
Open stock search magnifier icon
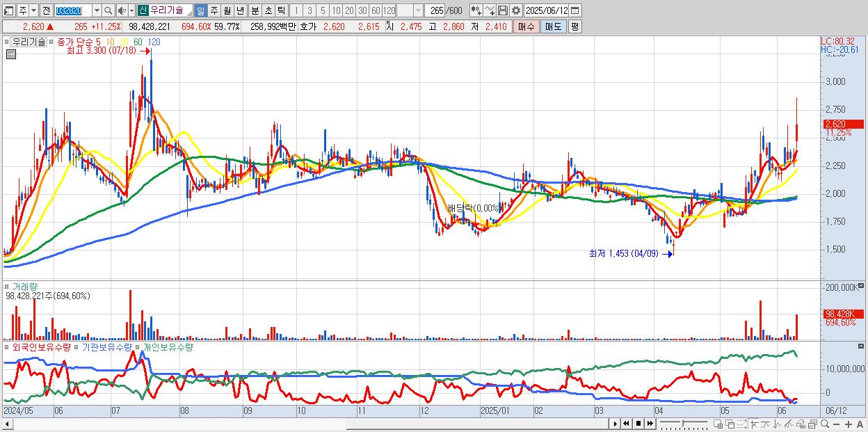pos(108,10)
